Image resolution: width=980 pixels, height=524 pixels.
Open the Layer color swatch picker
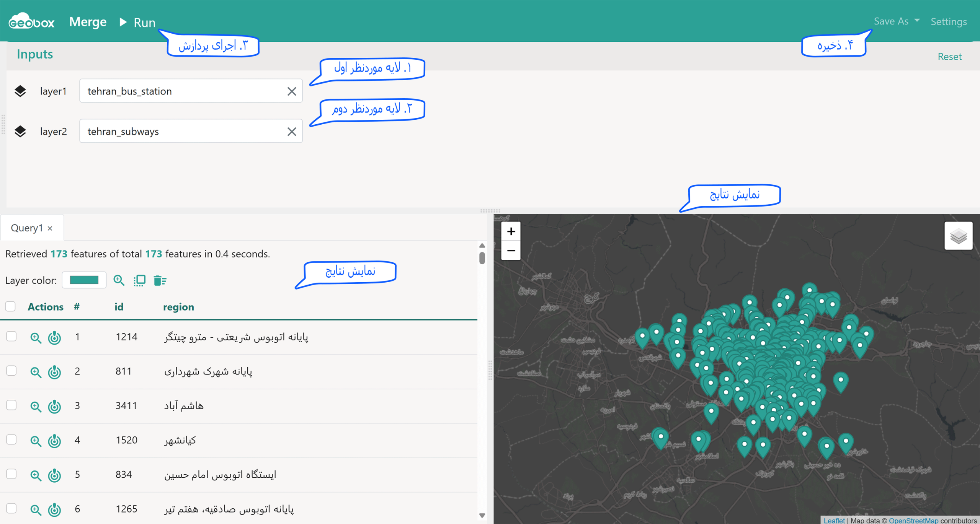tap(84, 280)
